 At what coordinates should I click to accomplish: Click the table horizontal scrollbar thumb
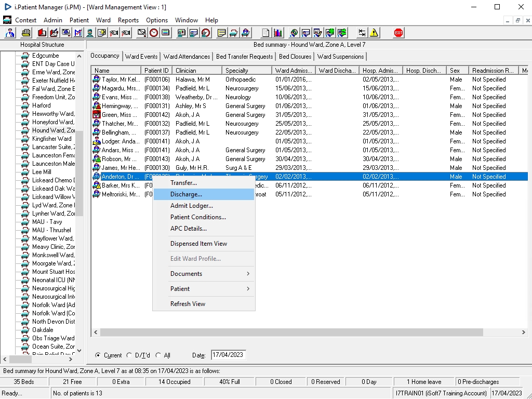[291, 332]
